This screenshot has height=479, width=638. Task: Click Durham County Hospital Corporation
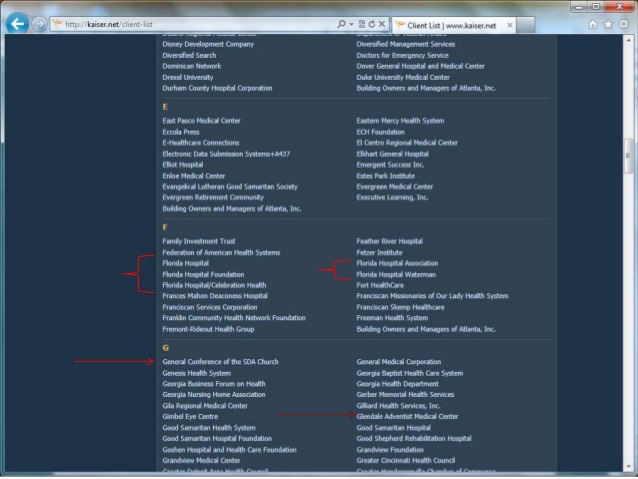pyautogui.click(x=217, y=88)
